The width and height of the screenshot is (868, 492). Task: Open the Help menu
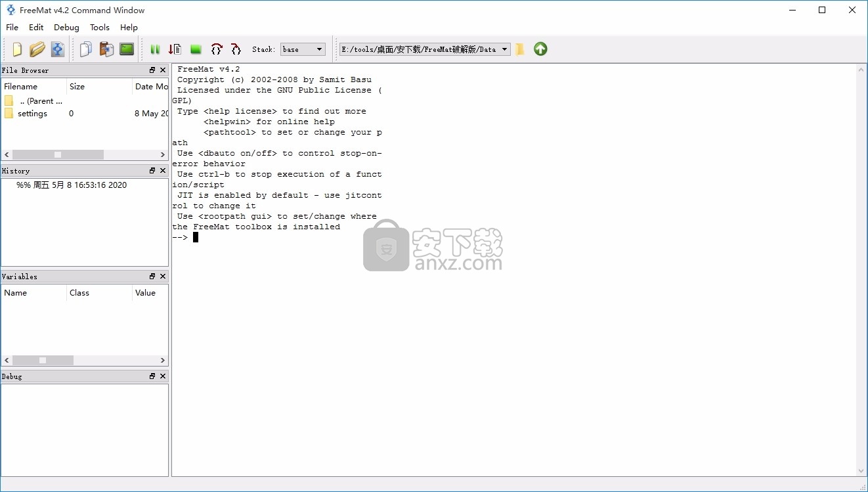pos(129,27)
